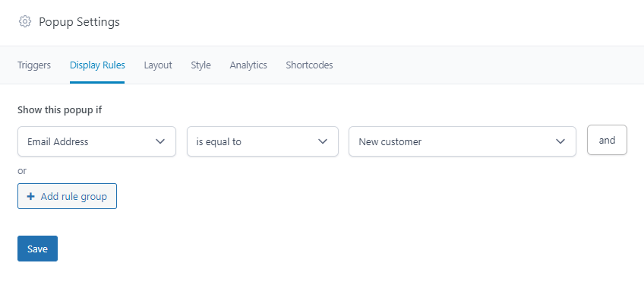Switch to the Triggers tab
This screenshot has height=282, width=644.
34,65
